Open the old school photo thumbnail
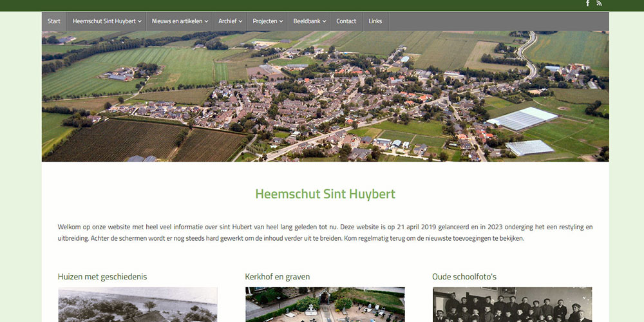The height and width of the screenshot is (322, 644). pos(512,305)
